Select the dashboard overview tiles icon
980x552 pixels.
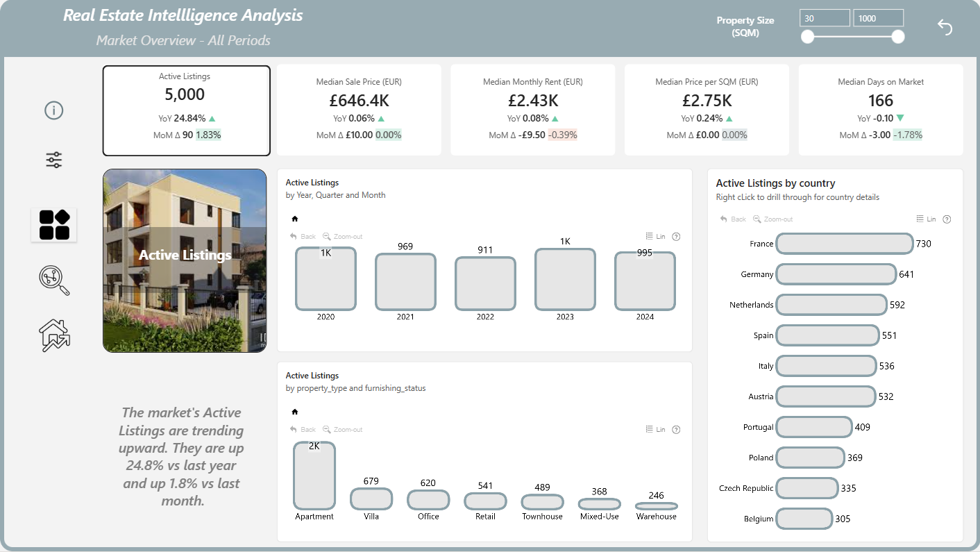pyautogui.click(x=54, y=225)
